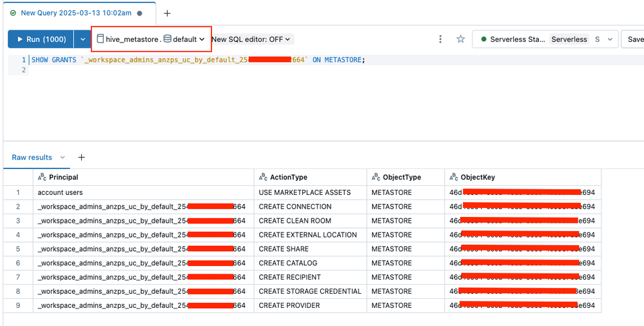
Task: Click the Run (1000) button
Action: click(x=40, y=39)
